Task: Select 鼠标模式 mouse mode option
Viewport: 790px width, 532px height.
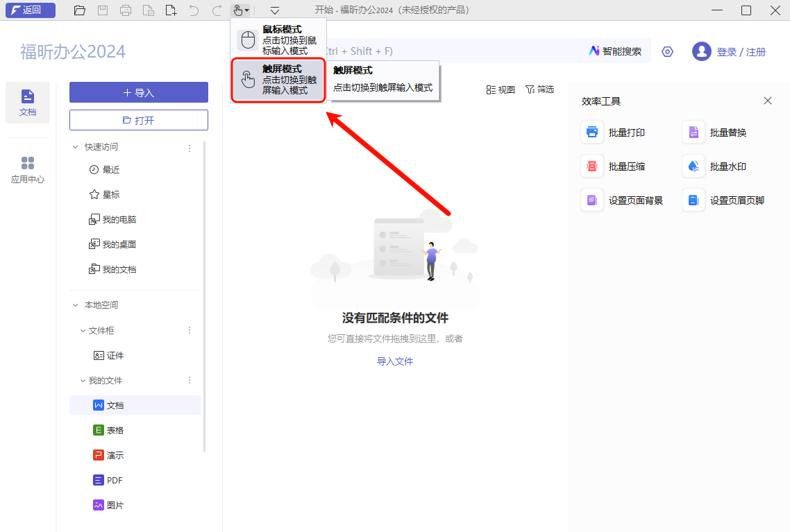Action: tap(278, 40)
